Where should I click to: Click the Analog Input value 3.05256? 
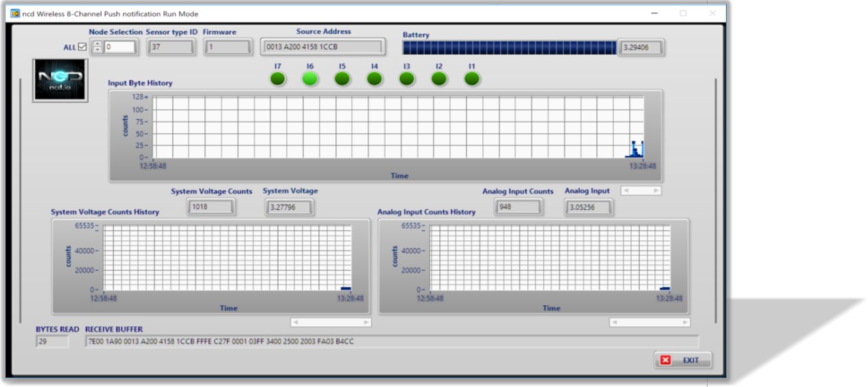pyautogui.click(x=589, y=207)
